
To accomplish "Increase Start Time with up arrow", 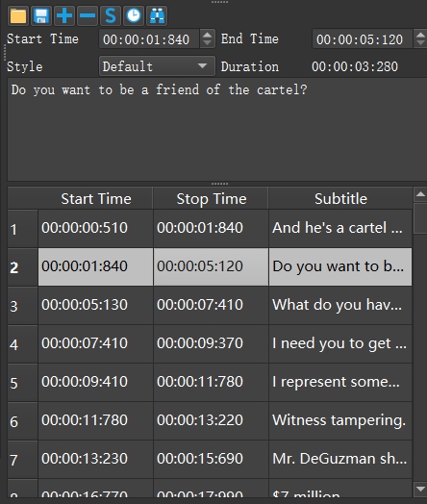I will click(208, 35).
